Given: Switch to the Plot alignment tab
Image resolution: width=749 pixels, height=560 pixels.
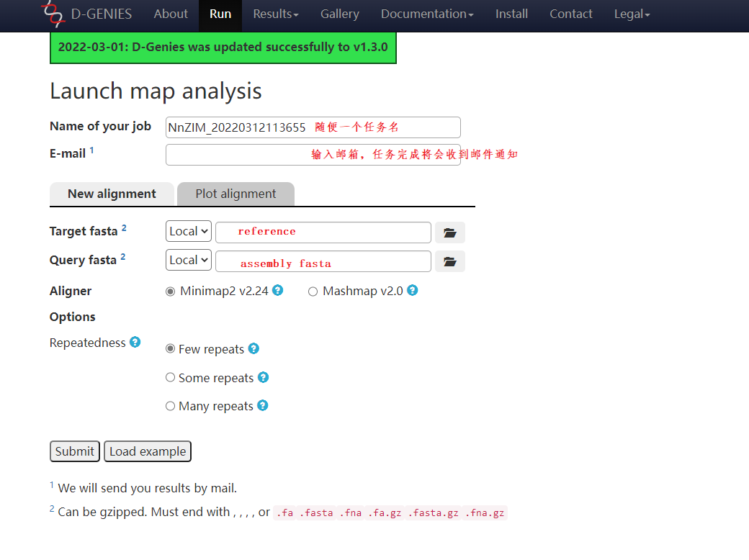Looking at the screenshot, I should pyautogui.click(x=236, y=194).
